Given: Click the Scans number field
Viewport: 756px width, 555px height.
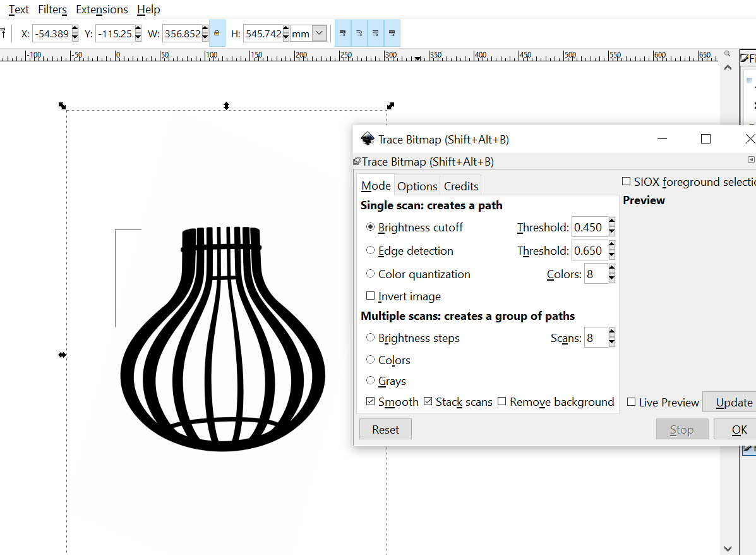Looking at the screenshot, I should pyautogui.click(x=596, y=338).
